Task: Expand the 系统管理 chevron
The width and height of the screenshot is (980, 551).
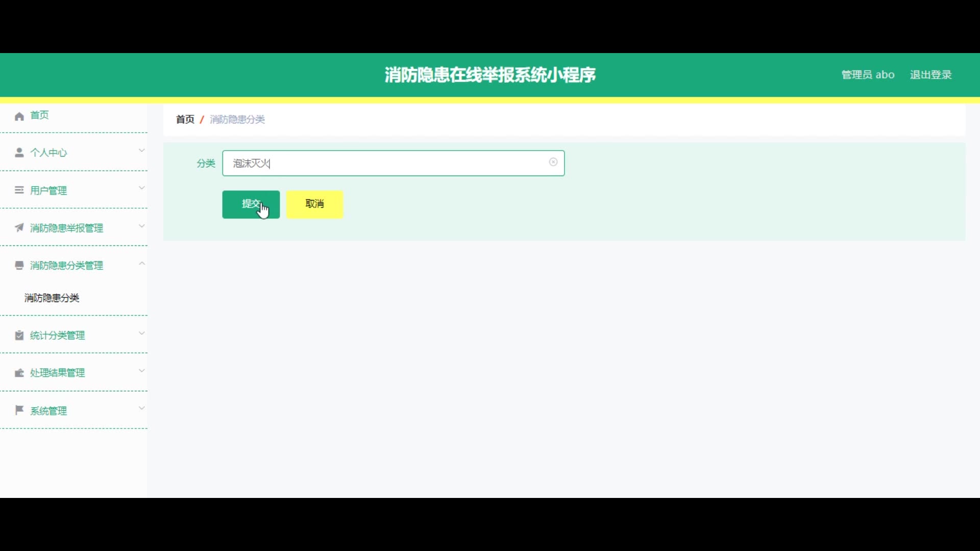Action: pyautogui.click(x=142, y=409)
